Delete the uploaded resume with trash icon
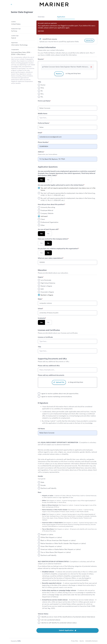107x644 pixels. click(91, 67)
